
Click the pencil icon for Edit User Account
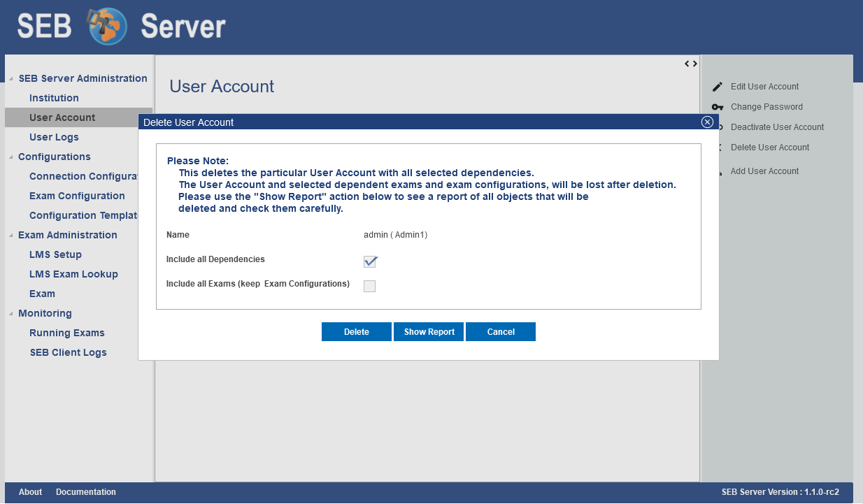tap(717, 87)
